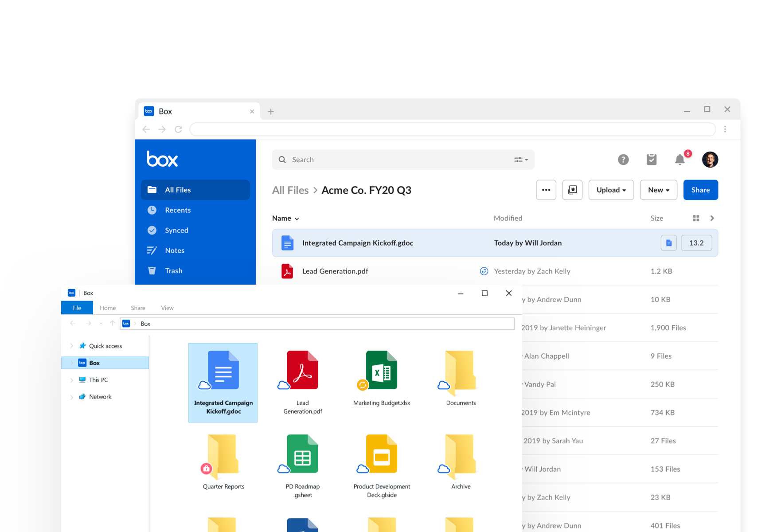Select the Box browser tab

tap(199, 111)
